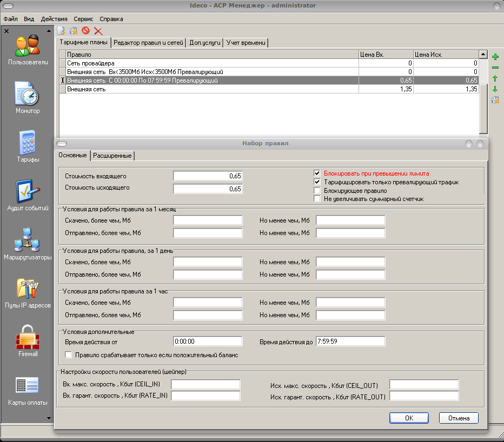The width and height of the screenshot is (504, 442).
Task: Switch to the Редактор правил и сетей tab
Action: pyautogui.click(x=148, y=43)
